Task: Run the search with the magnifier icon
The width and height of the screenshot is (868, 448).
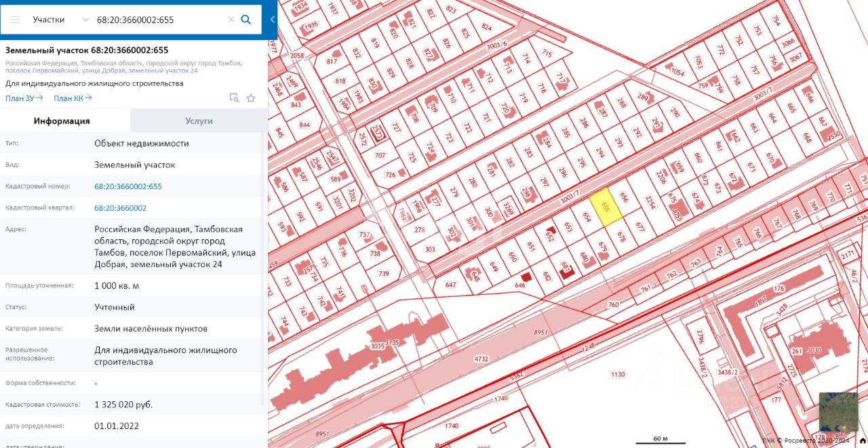Action: click(246, 20)
